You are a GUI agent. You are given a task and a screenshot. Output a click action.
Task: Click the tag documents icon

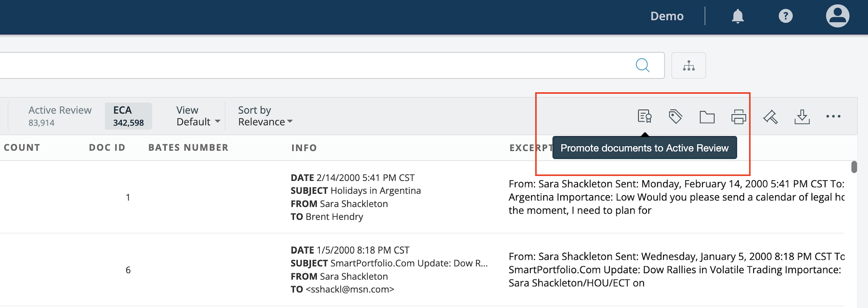point(675,116)
